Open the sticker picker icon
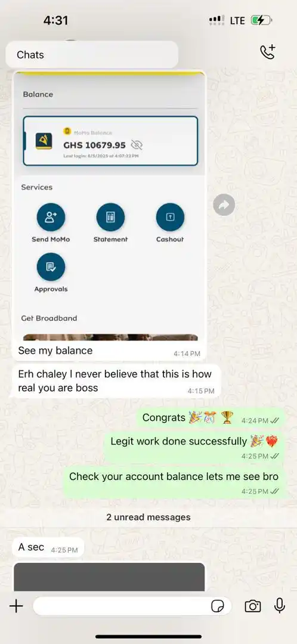Viewport: 297px width, 644px height. 218,606
